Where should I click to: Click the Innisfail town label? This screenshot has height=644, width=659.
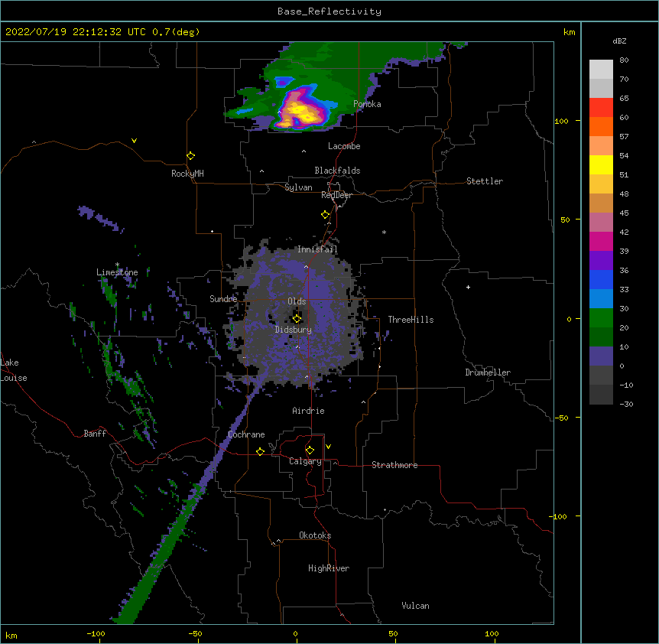[x=317, y=249]
